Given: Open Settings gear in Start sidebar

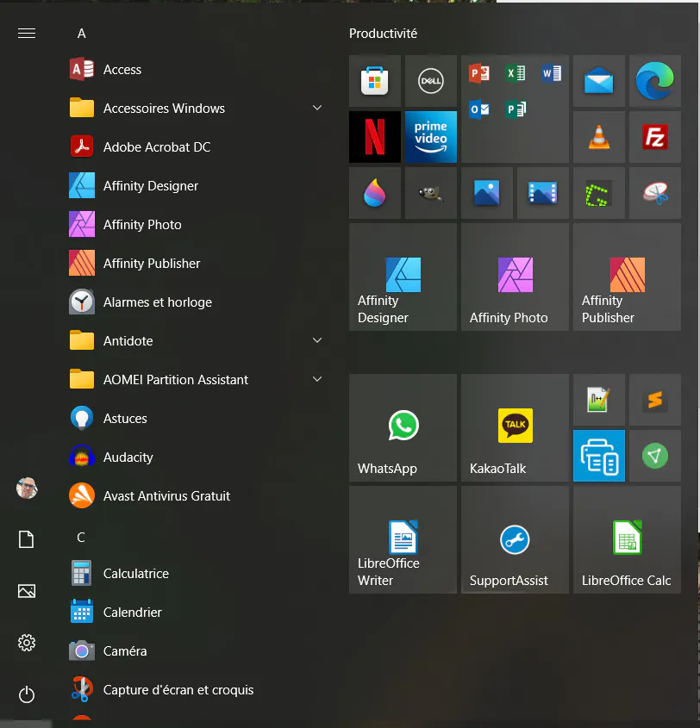Looking at the screenshot, I should (27, 643).
